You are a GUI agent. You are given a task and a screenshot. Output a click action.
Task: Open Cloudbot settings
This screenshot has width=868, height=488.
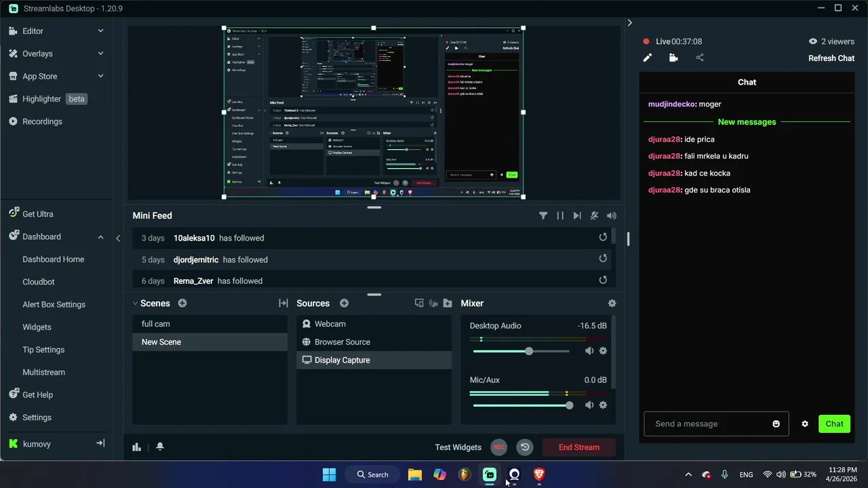(38, 282)
